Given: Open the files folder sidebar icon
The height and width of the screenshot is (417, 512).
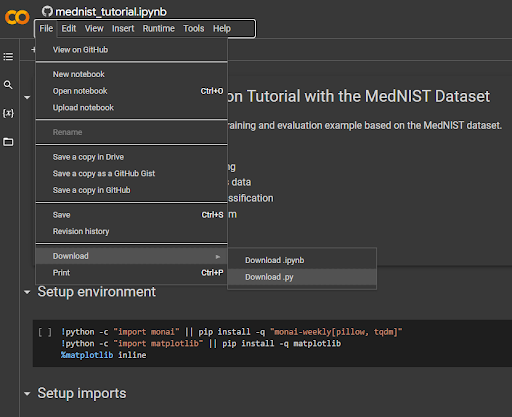Looking at the screenshot, I should [x=8, y=142].
